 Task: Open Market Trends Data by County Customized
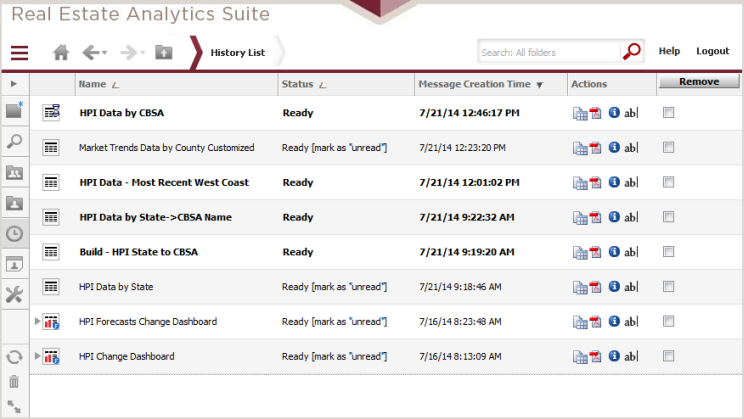[167, 148]
